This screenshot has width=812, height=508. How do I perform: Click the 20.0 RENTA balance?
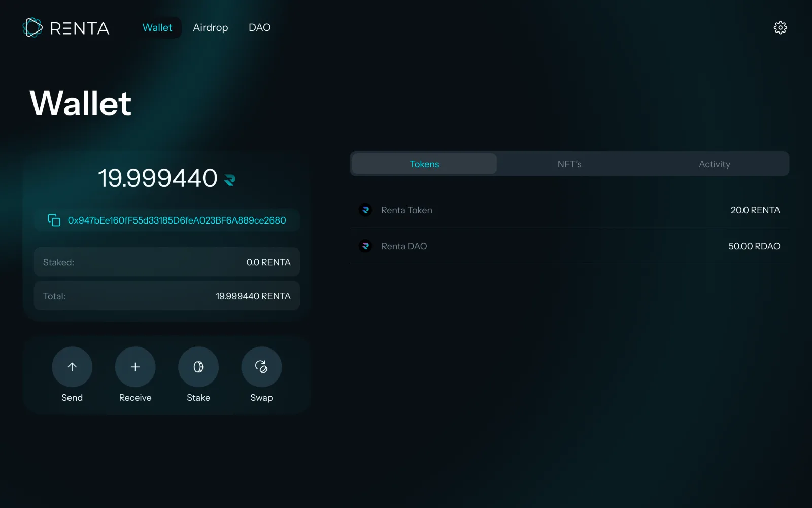[x=755, y=210]
